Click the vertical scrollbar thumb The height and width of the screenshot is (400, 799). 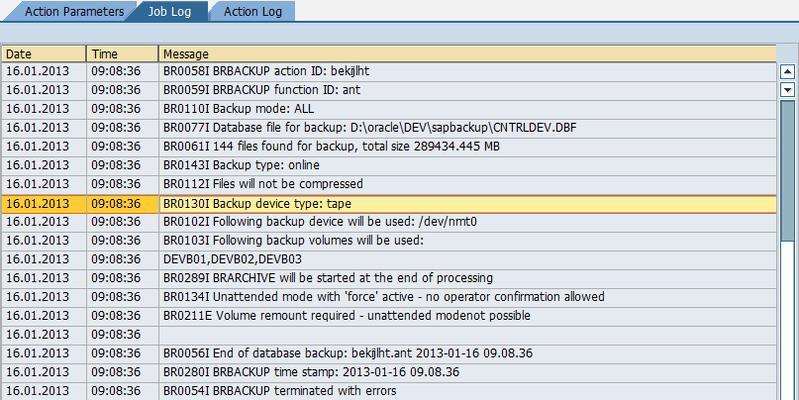click(x=787, y=171)
